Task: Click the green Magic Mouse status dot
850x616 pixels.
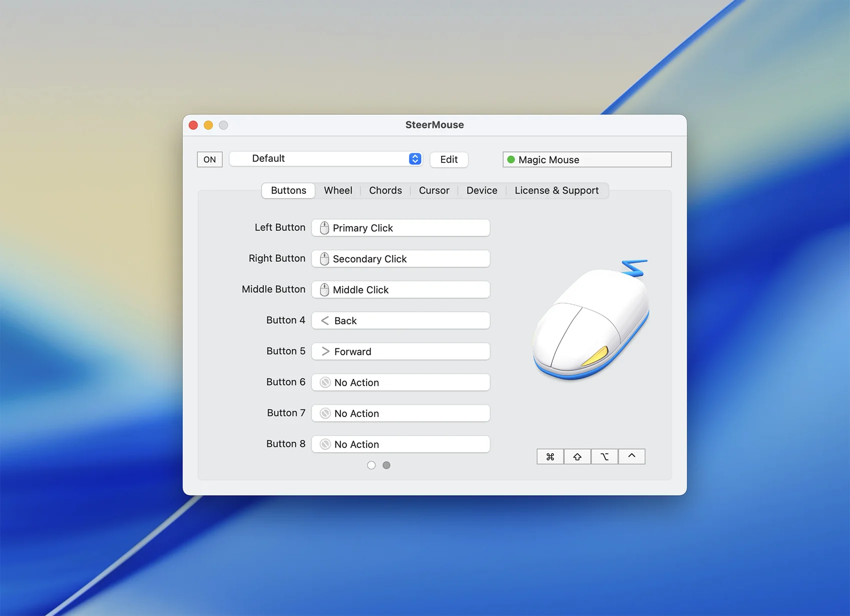Action: (511, 160)
